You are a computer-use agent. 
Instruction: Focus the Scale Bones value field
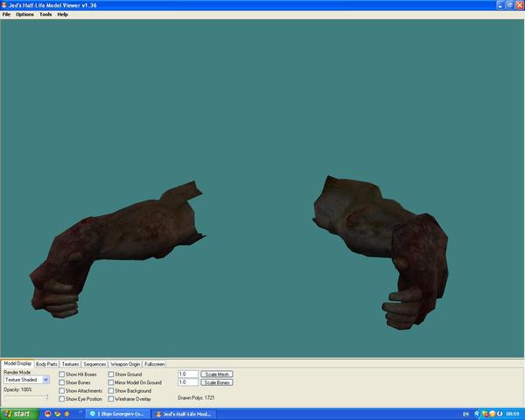(x=188, y=382)
